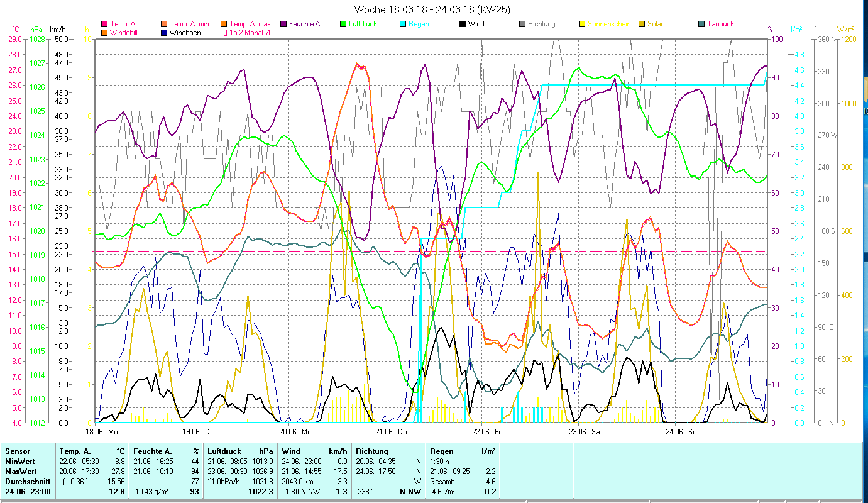
Task: Click the current humidity value '93'
Action: [194, 492]
